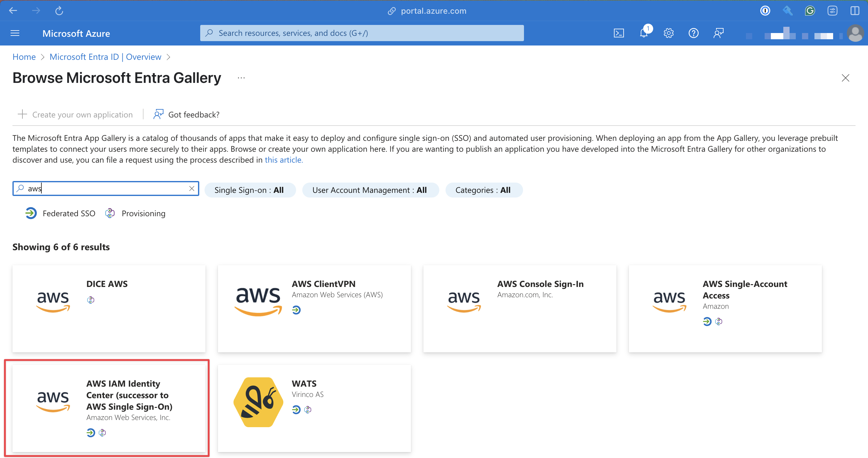Clear the aws search text with the X

pyautogui.click(x=192, y=188)
